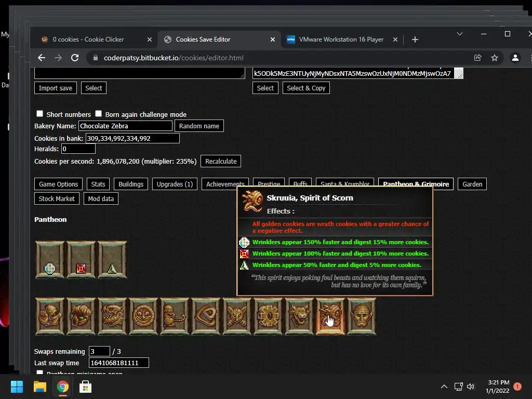Pick the Vomitrax spirit with green eye
This screenshot has width=532, height=399.
[x=81, y=316]
